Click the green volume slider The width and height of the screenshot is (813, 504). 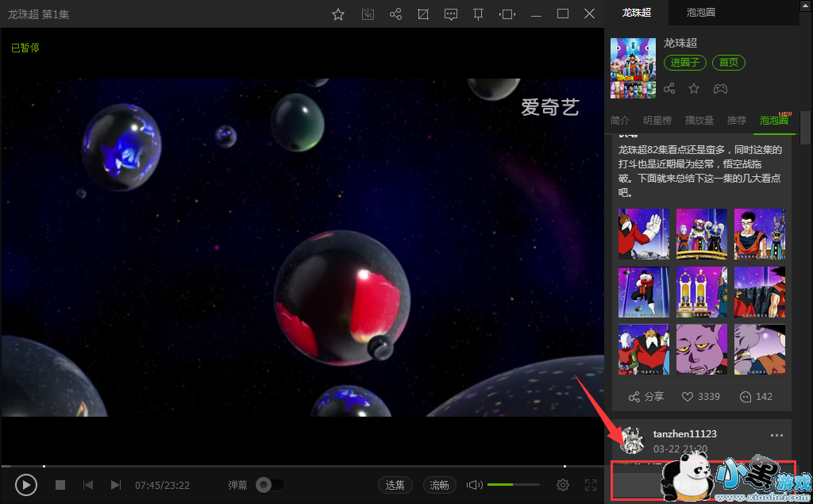click(x=512, y=484)
